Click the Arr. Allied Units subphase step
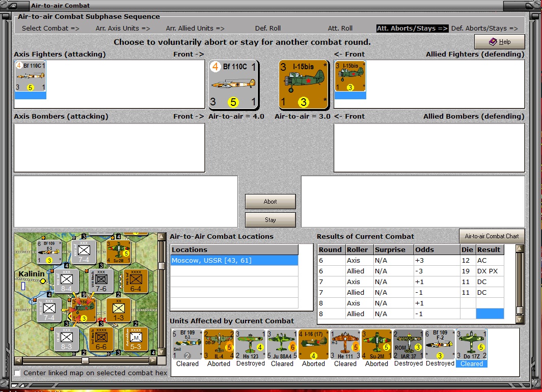The image size is (542, 392). tap(195, 29)
